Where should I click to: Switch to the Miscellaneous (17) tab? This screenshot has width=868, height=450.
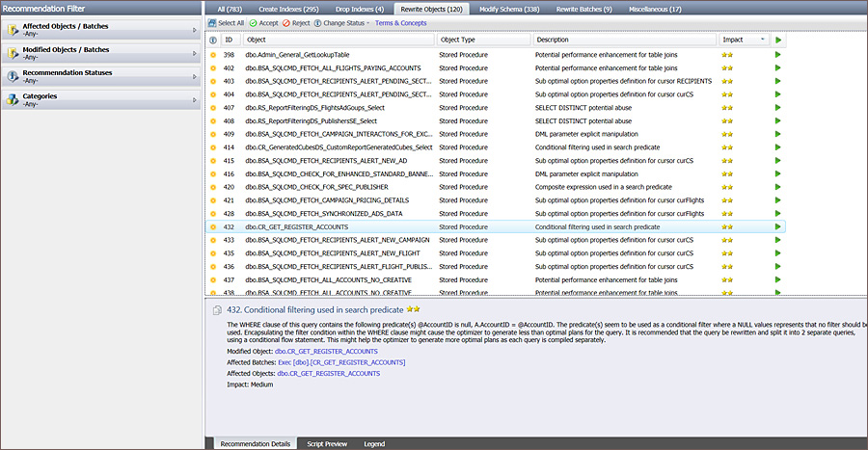tap(655, 10)
